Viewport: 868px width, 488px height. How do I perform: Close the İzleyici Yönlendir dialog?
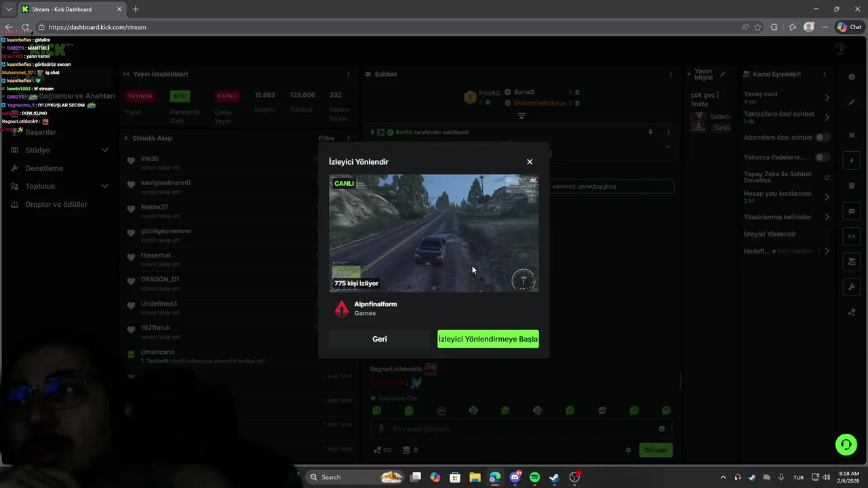click(530, 162)
